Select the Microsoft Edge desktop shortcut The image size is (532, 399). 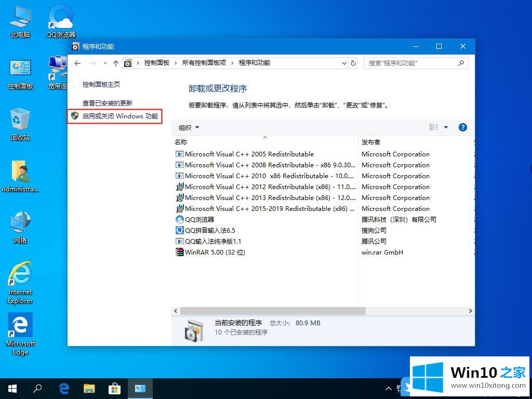pyautogui.click(x=20, y=335)
